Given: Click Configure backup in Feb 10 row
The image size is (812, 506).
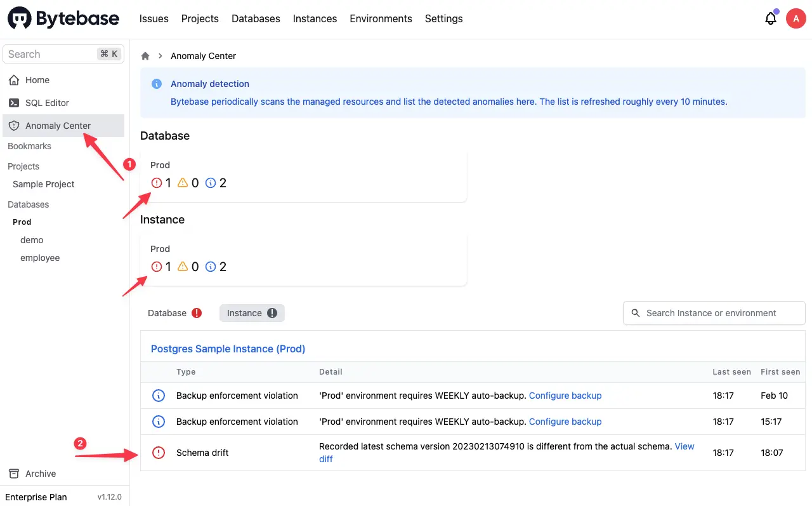Looking at the screenshot, I should click(565, 396).
